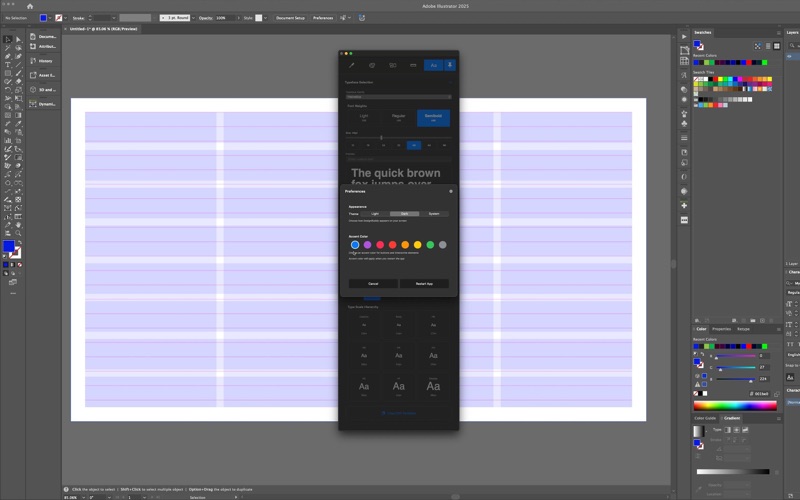Click the Restart App button

click(x=424, y=284)
